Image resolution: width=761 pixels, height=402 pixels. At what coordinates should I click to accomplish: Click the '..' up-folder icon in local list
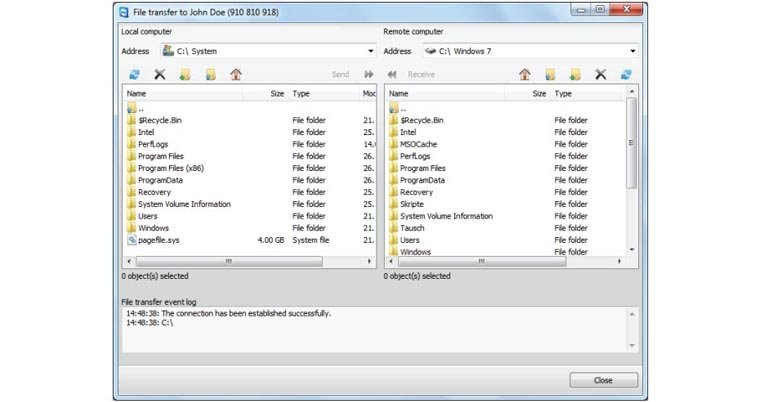click(x=132, y=108)
